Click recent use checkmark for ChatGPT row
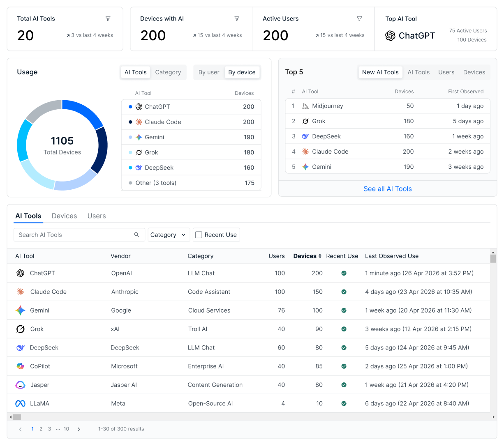 click(344, 273)
